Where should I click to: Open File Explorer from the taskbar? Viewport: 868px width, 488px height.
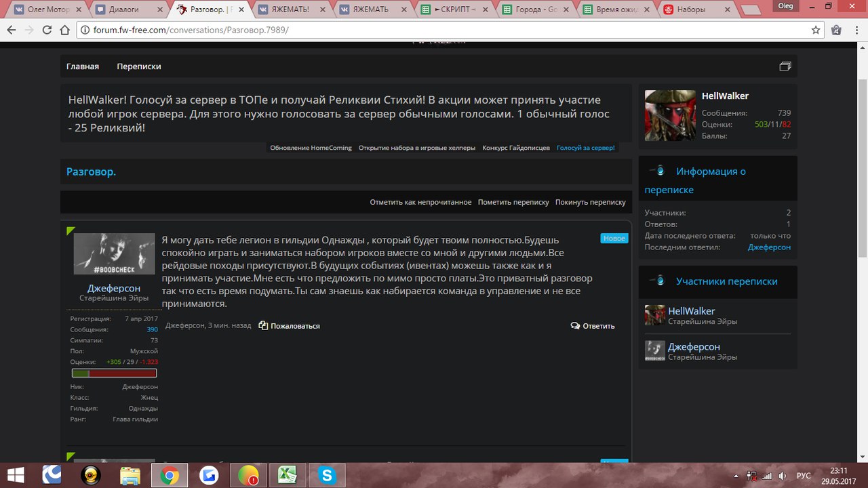point(130,475)
